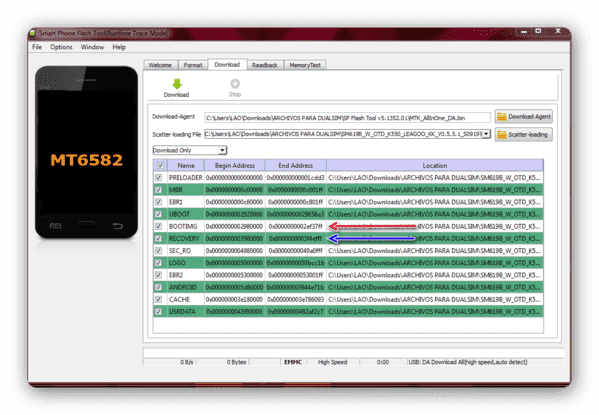Open the Help menu

point(119,47)
